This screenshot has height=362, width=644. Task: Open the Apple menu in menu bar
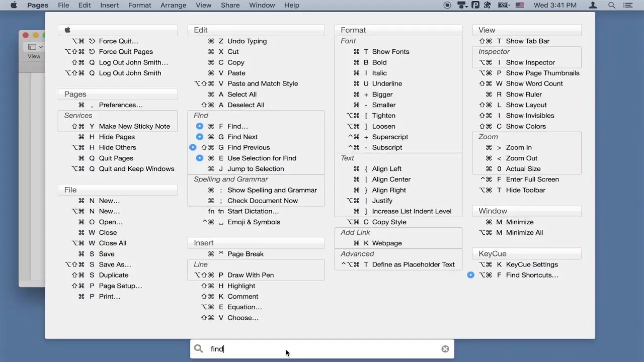[14, 5]
